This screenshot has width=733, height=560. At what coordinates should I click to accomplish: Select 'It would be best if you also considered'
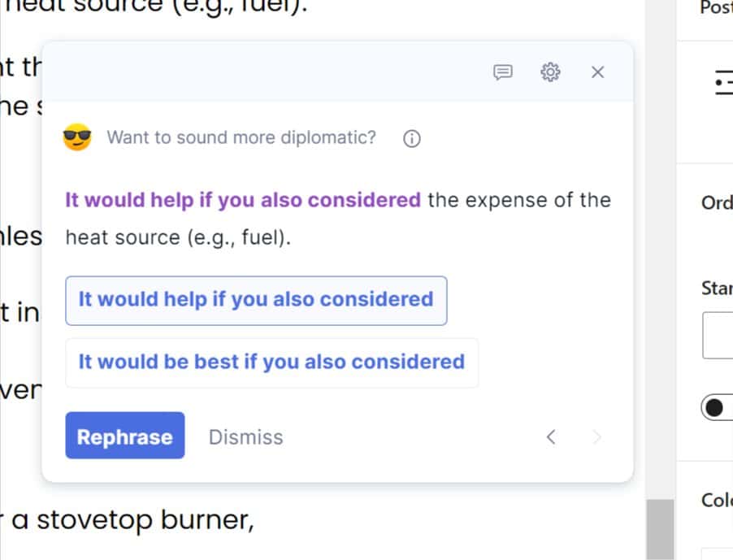272,362
